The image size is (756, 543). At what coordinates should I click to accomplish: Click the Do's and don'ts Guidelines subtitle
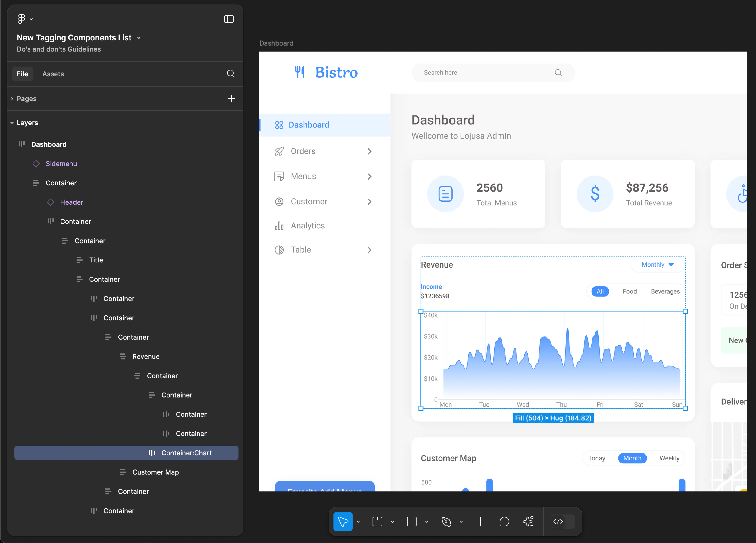pyautogui.click(x=59, y=49)
